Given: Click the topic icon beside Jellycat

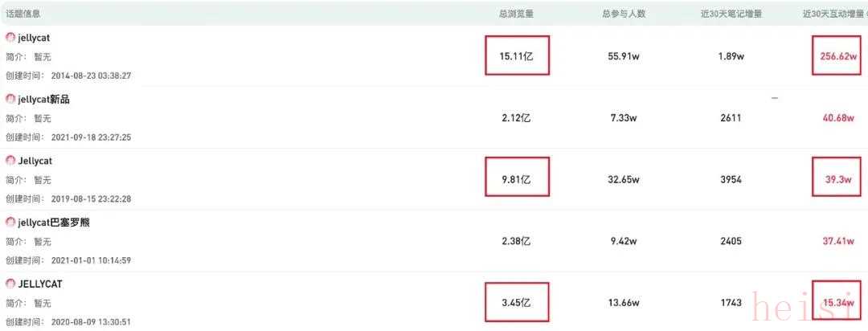Looking at the screenshot, I should tap(10, 161).
